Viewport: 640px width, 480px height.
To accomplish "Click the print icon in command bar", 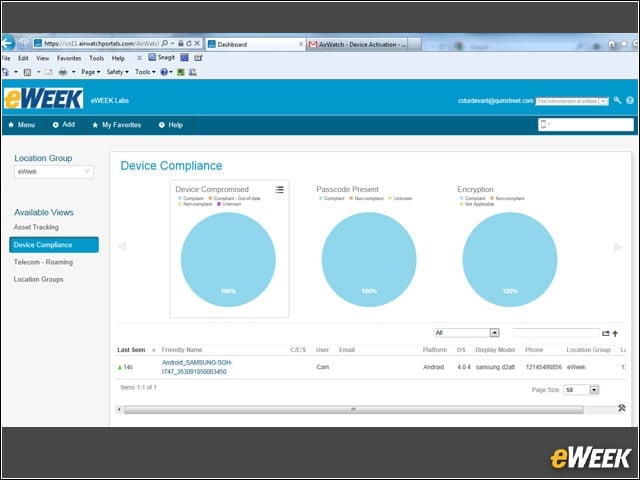I will tap(63, 72).
